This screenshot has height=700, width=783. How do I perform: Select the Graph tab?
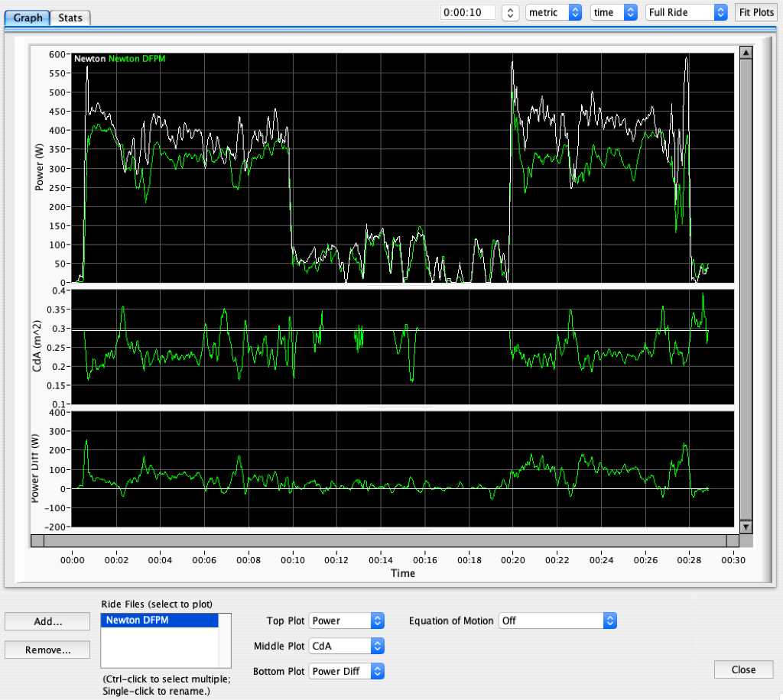click(28, 18)
